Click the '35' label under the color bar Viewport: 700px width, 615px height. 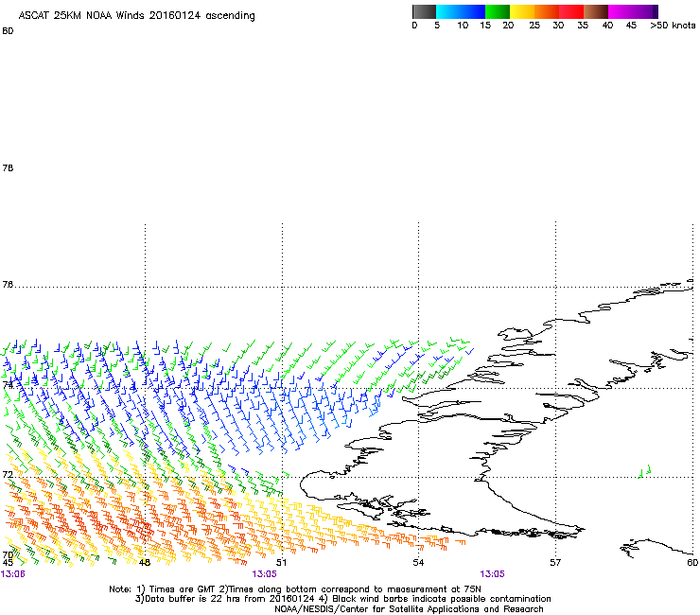(x=583, y=26)
